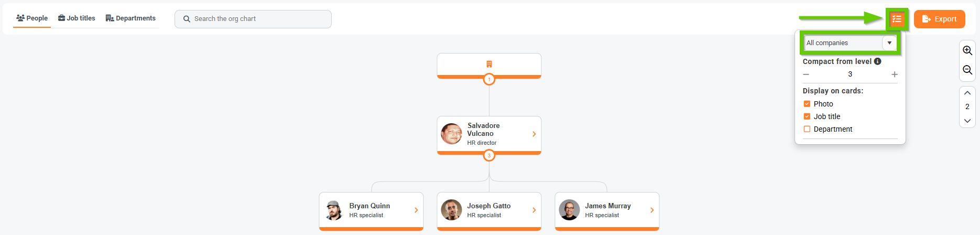Switch to the Job titles tab
Viewport: 980px width, 235px height.
coord(77,18)
